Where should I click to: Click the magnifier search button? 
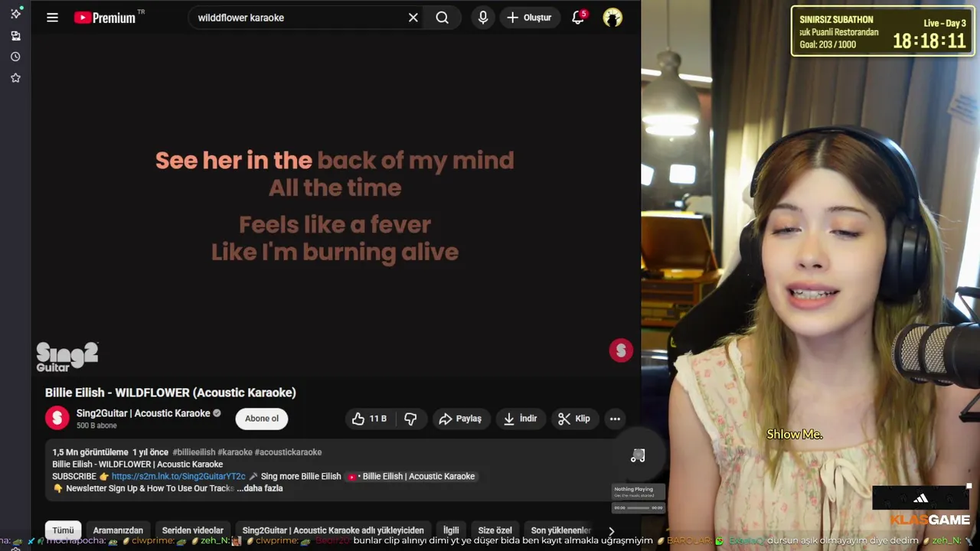(443, 18)
